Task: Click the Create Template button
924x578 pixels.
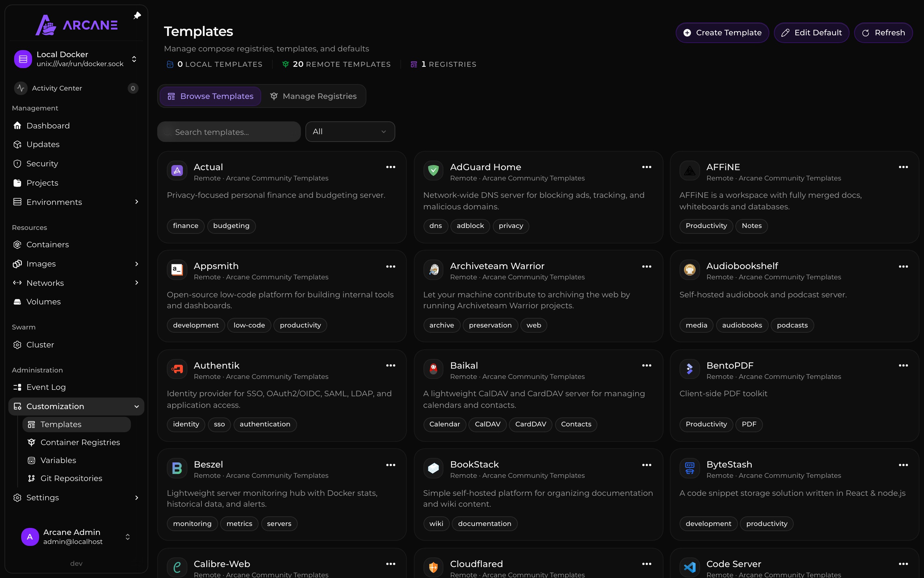Action: click(723, 33)
